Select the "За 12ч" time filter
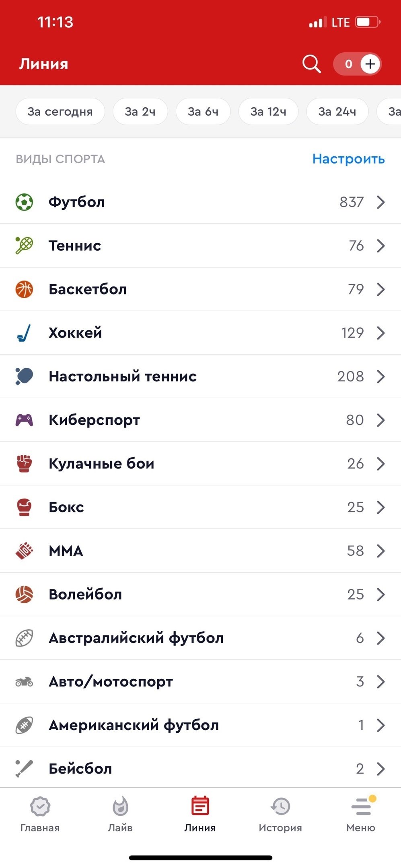The height and width of the screenshot is (868, 401). coord(268,111)
